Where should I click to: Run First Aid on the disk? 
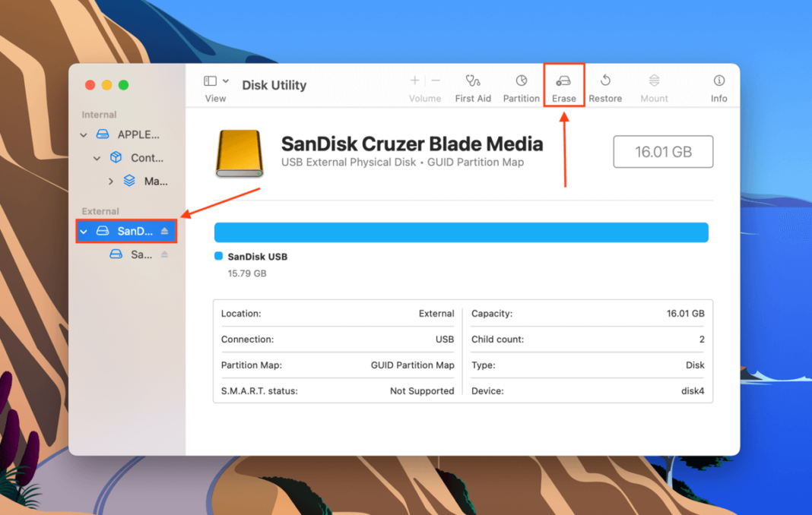[x=473, y=86]
